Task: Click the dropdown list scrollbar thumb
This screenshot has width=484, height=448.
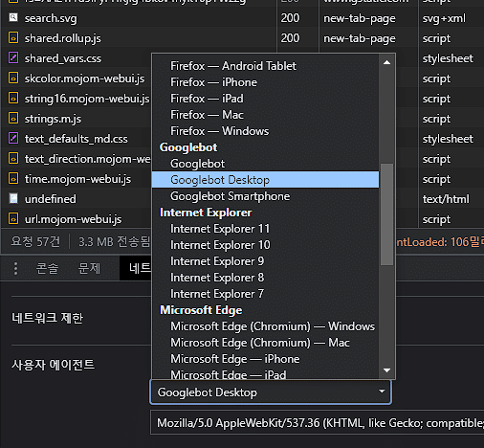Action: tap(387, 214)
